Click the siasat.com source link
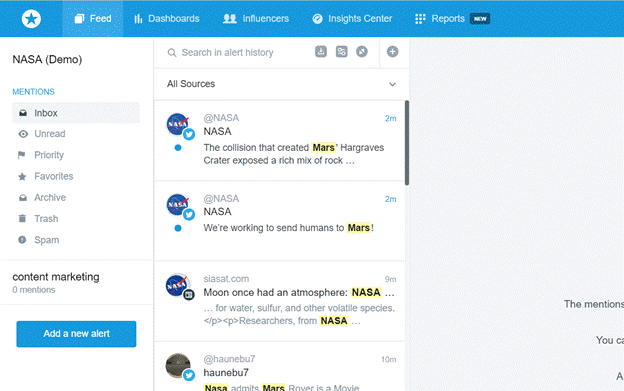 [x=226, y=279]
